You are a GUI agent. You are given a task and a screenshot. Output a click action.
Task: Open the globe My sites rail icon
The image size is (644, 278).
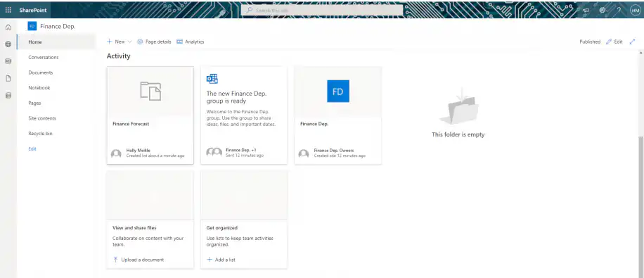pos(8,44)
